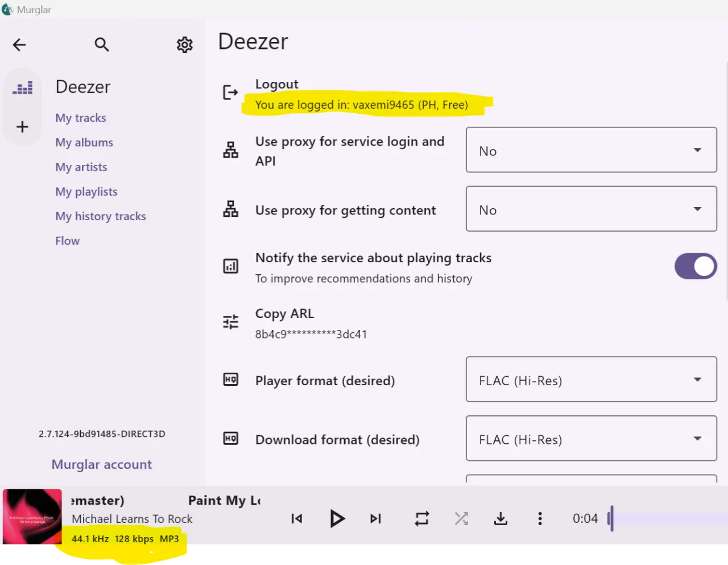The image size is (728, 565).
Task: Click the Murglar account link
Action: click(x=102, y=464)
